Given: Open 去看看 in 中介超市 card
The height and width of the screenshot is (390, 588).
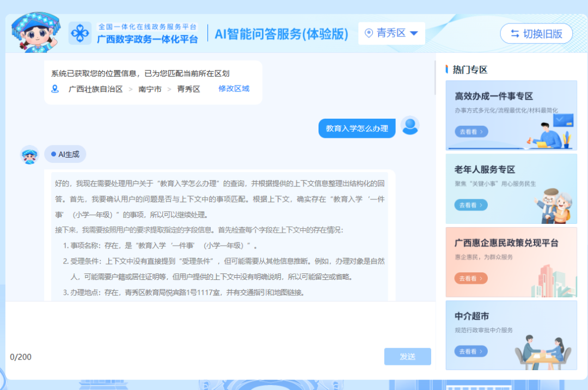Looking at the screenshot, I should click(x=471, y=352).
